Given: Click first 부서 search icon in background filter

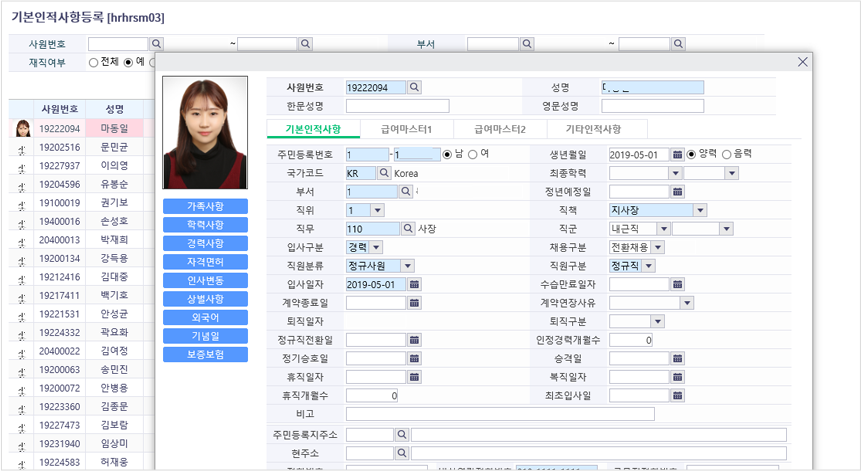Looking at the screenshot, I should (x=527, y=44).
